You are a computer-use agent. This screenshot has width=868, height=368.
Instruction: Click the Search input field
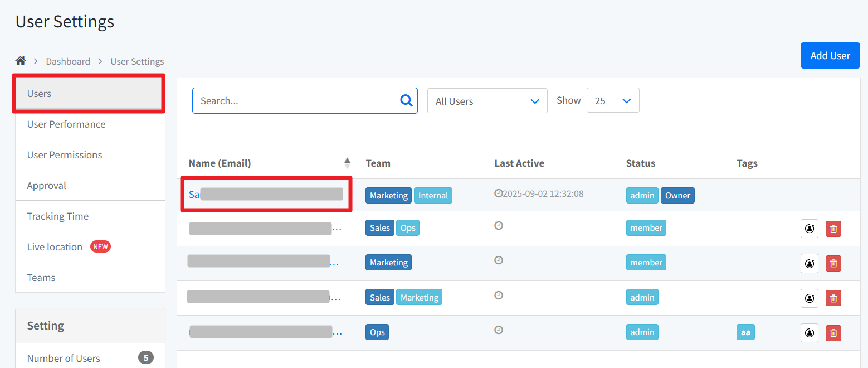(295, 101)
